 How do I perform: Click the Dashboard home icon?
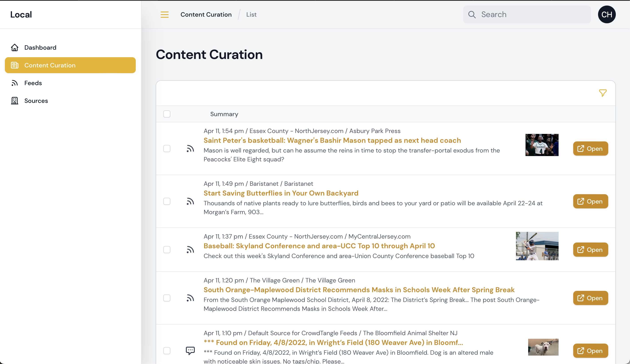(15, 47)
